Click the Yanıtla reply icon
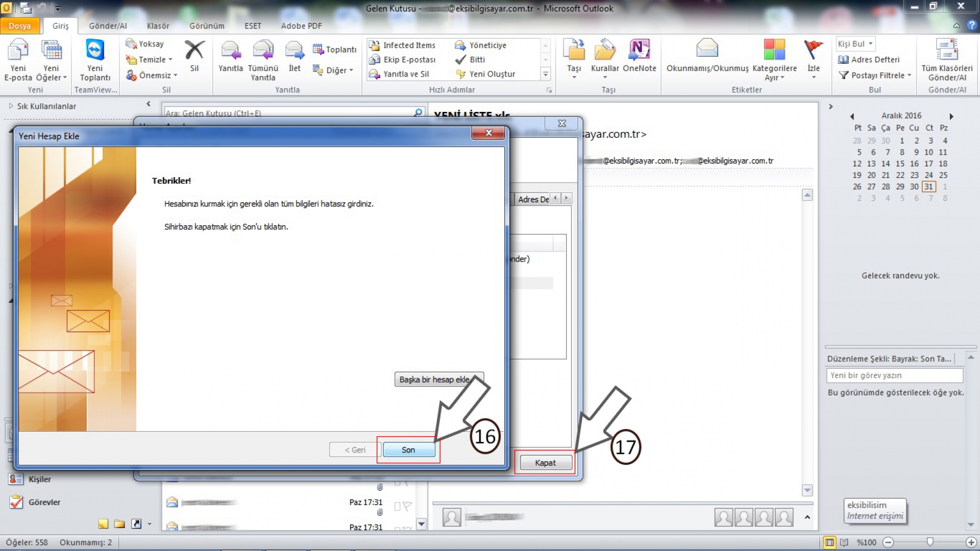980x551 pixels. [x=231, y=51]
